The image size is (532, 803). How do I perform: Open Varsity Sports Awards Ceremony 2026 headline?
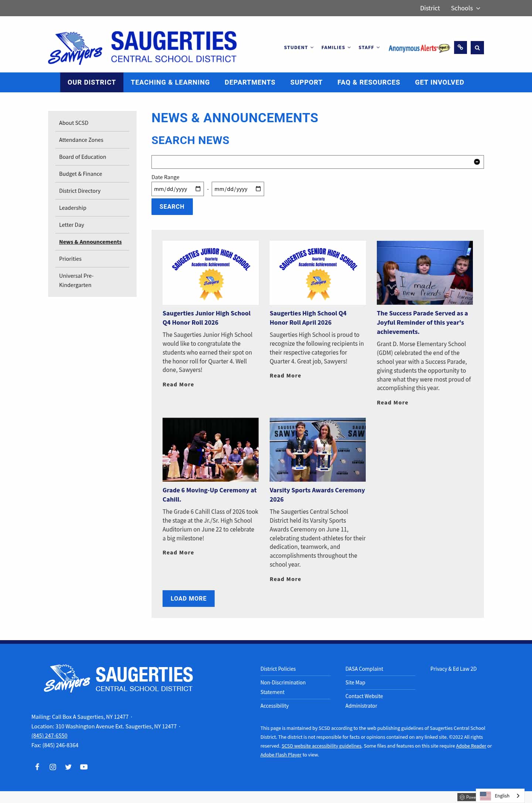pyautogui.click(x=317, y=495)
